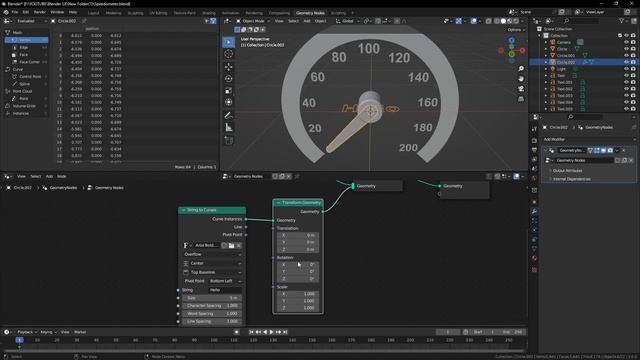The width and height of the screenshot is (640, 360).
Task: Open Top Baseline dropdown in node
Action: [x=212, y=272]
